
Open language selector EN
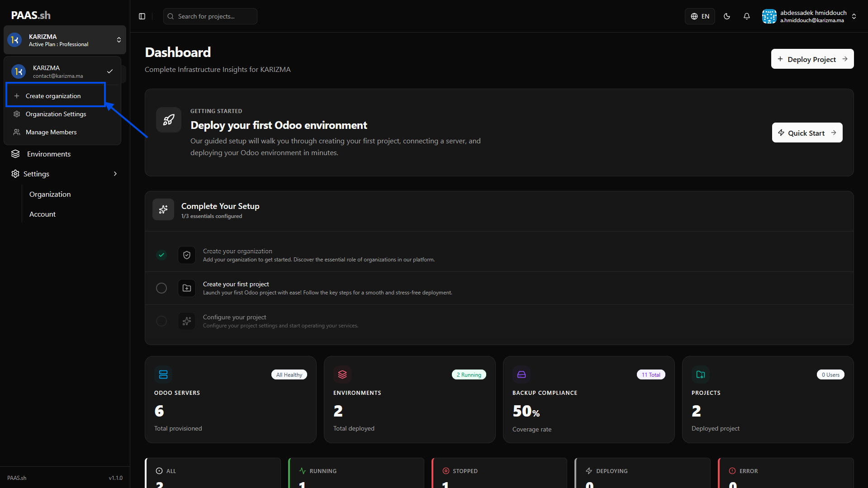(x=700, y=16)
